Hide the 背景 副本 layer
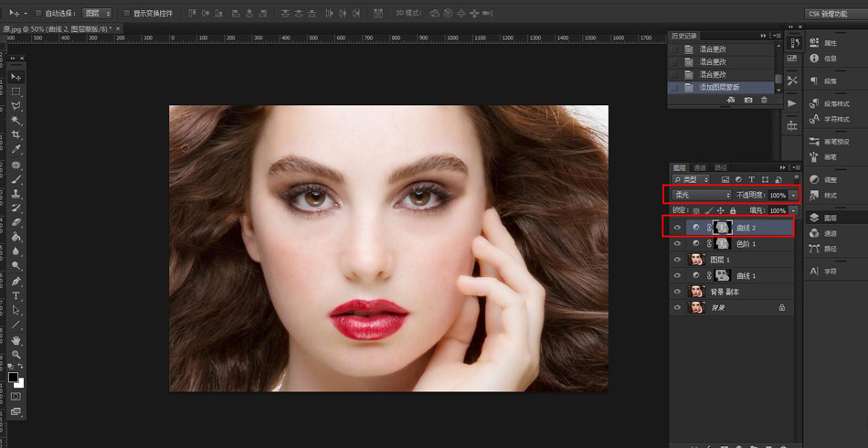Viewport: 868px width, 448px height. coord(677,292)
